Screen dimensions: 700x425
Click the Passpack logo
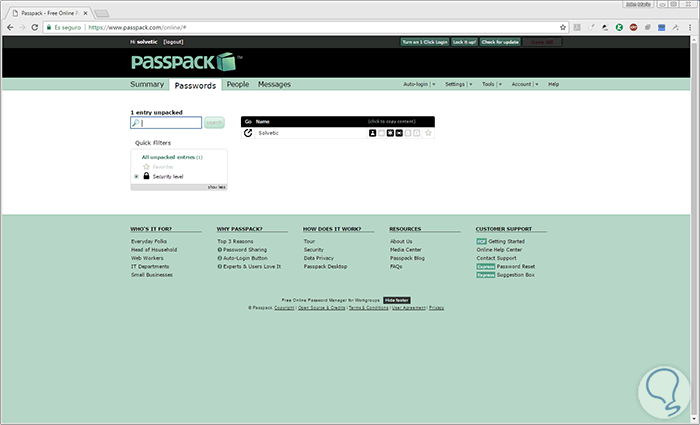point(187,62)
